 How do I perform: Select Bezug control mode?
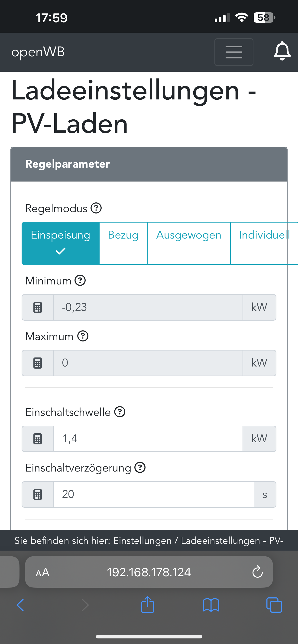click(x=123, y=243)
